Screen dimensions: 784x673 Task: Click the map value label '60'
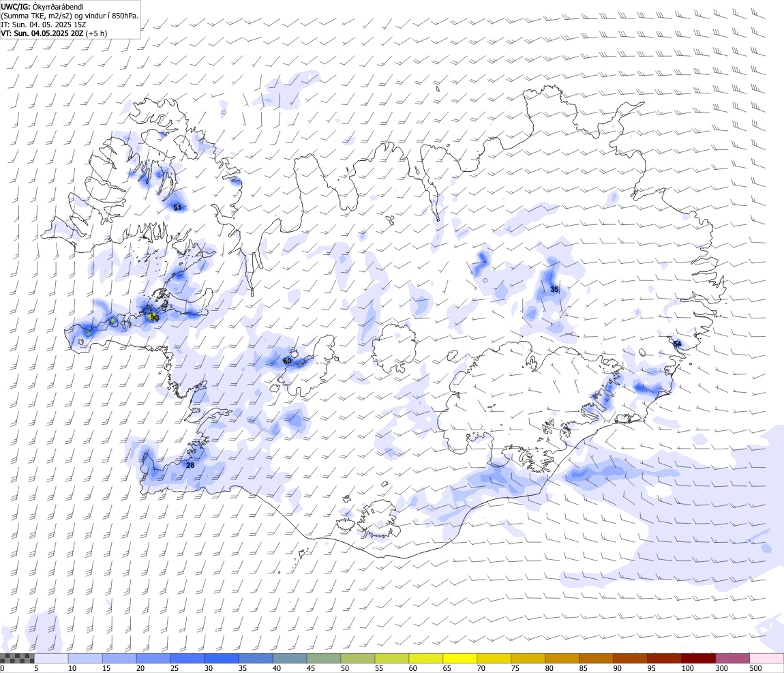click(x=287, y=361)
